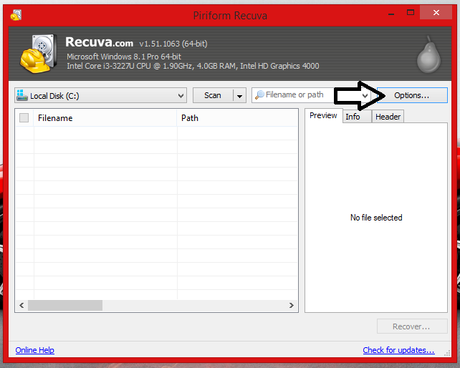Open the Online Help link
460x368 pixels.
coord(35,350)
